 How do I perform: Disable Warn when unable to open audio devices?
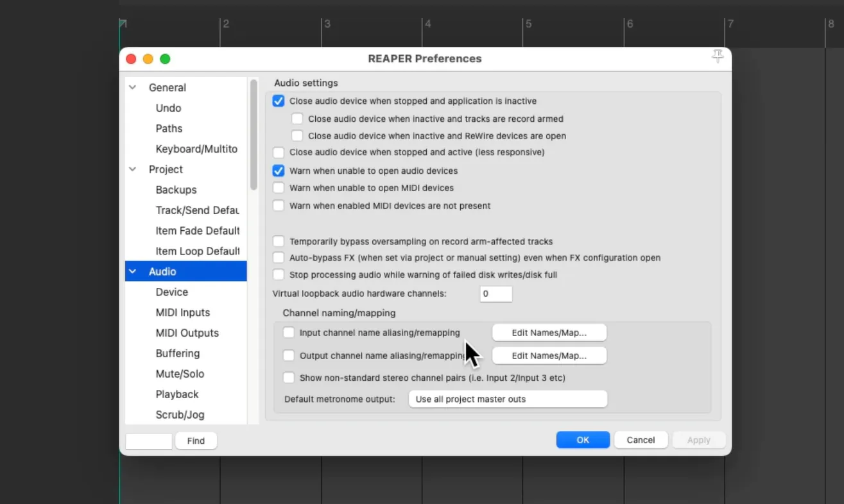(x=279, y=171)
